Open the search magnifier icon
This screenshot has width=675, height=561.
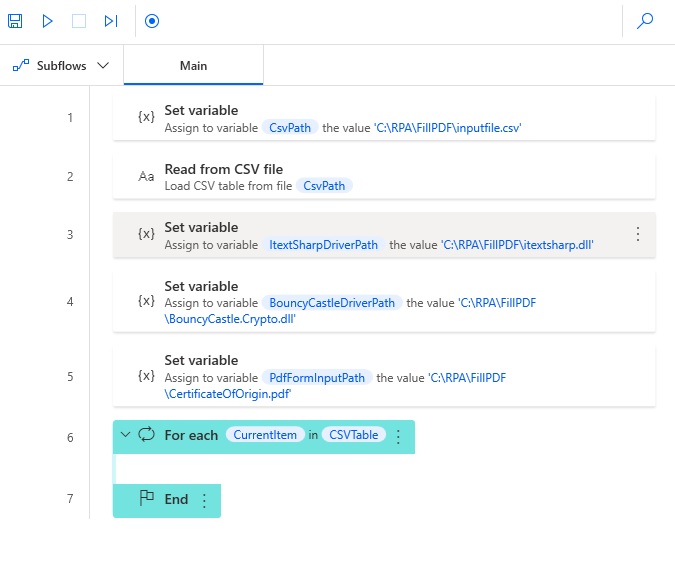(645, 21)
